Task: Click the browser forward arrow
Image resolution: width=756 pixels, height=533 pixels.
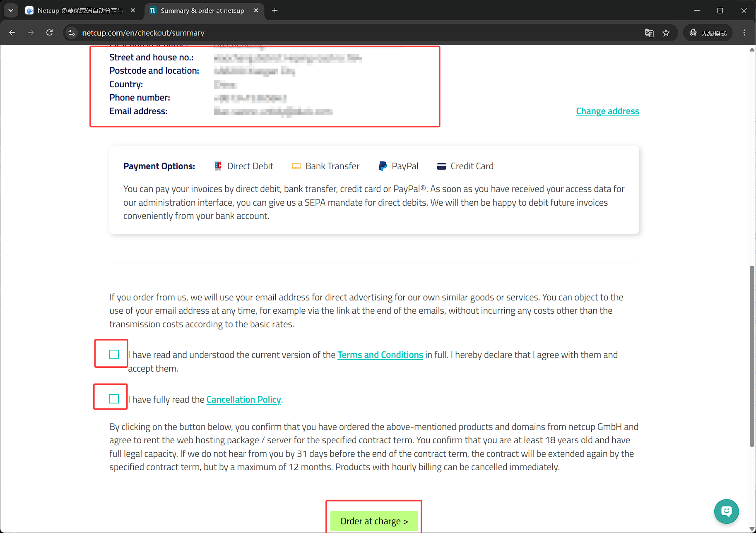Action: pos(31,33)
